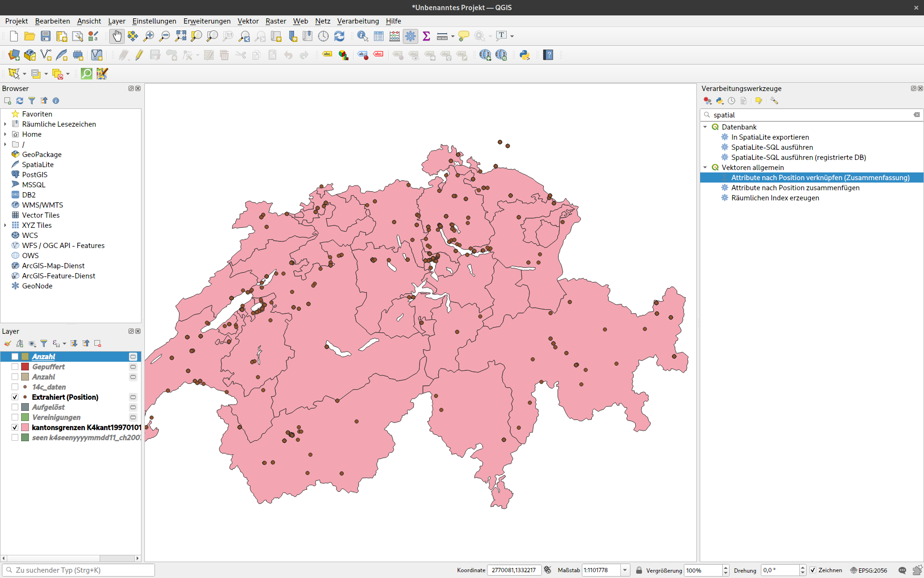Open the Verarbeitung menu
The image size is (924, 578).
358,21
